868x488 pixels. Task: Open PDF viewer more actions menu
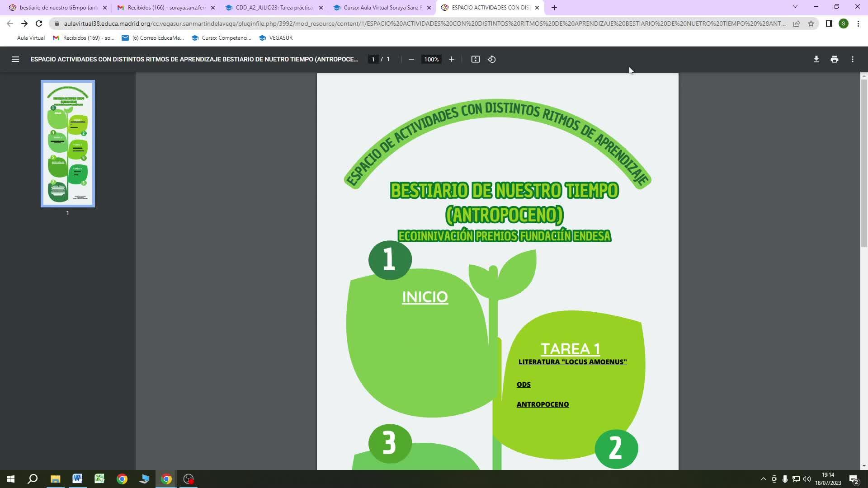coord(852,59)
